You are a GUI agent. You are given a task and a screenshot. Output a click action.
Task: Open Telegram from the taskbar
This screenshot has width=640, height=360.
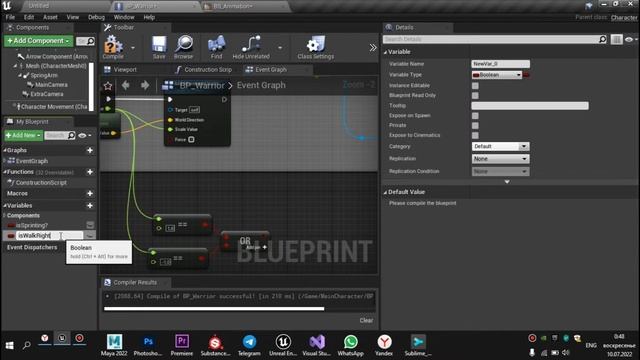249,345
